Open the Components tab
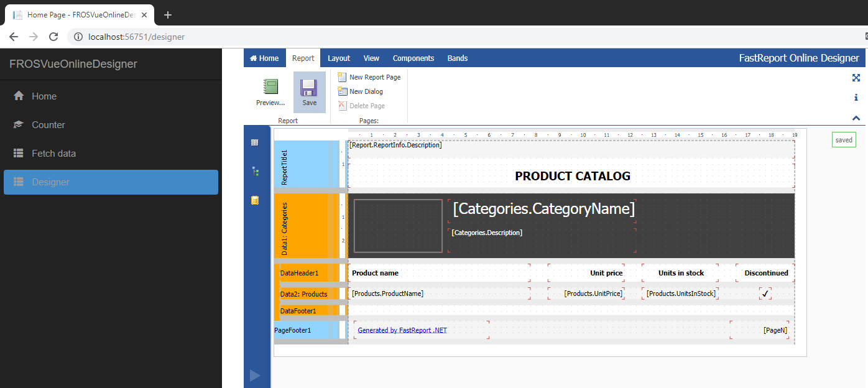This screenshot has height=388, width=868. [413, 58]
